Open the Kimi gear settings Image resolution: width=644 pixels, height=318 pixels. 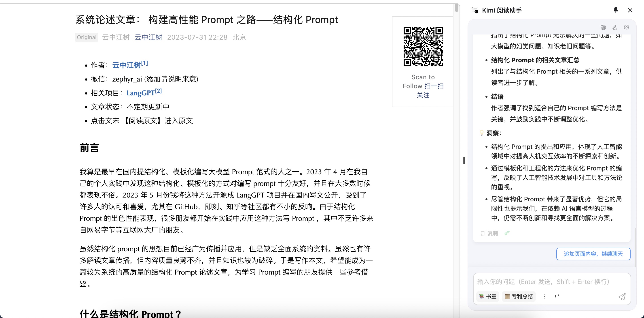626,27
